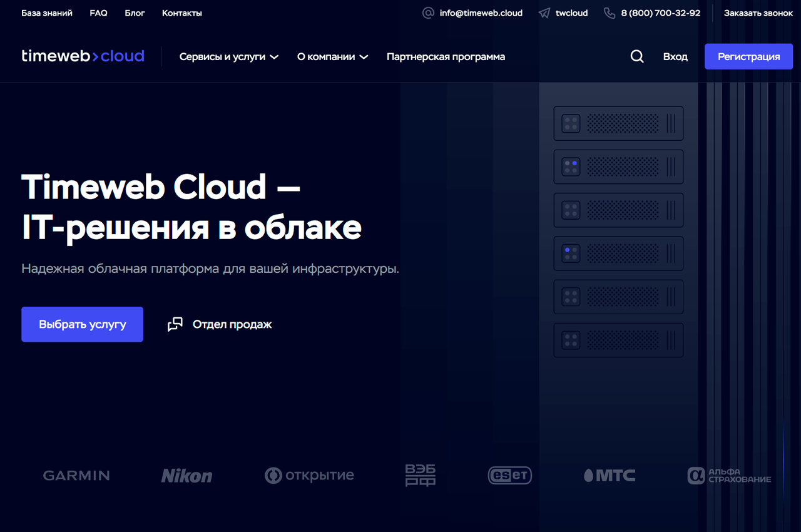Screen dimensions: 801x532
Task: Click the МТС logo
Action: (x=610, y=476)
